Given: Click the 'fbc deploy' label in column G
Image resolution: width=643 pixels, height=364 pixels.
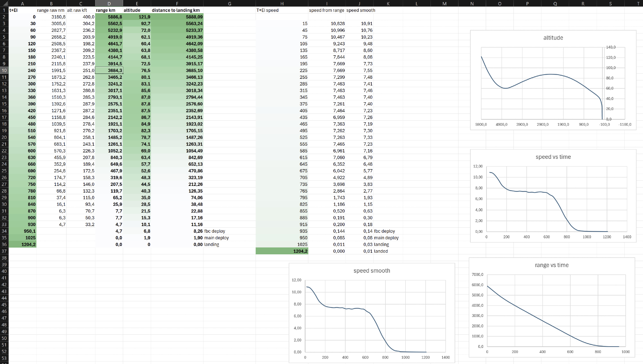Looking at the screenshot, I should click(215, 231).
